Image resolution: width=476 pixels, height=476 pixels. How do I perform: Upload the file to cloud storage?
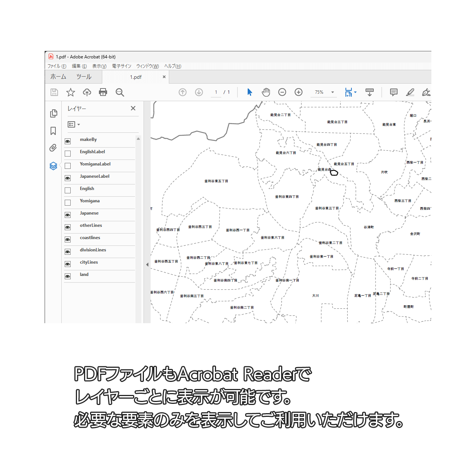tap(87, 92)
